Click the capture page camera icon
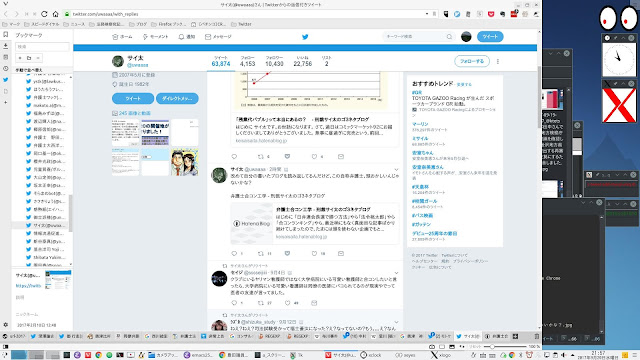The height and width of the screenshot is (360, 640). (x=432, y=347)
